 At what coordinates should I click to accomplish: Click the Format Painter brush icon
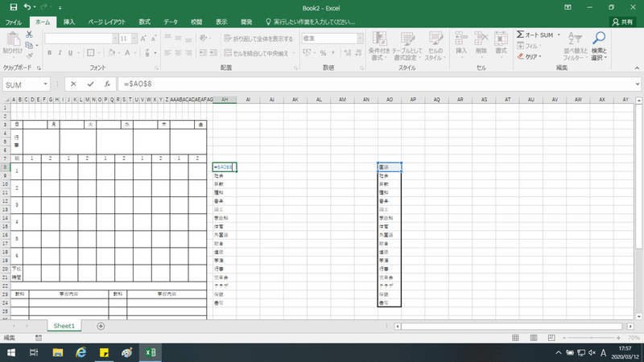pyautogui.click(x=29, y=56)
